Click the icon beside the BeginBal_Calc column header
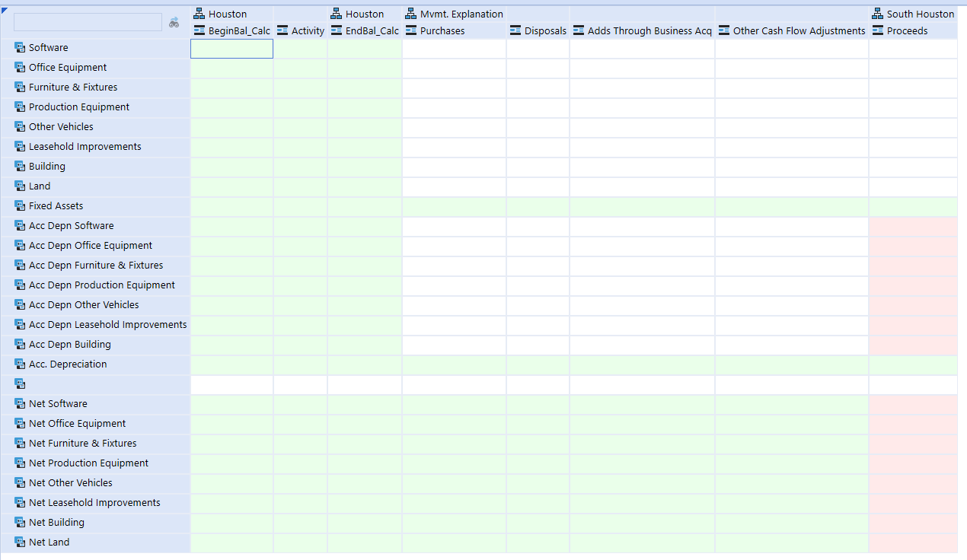 (x=199, y=31)
